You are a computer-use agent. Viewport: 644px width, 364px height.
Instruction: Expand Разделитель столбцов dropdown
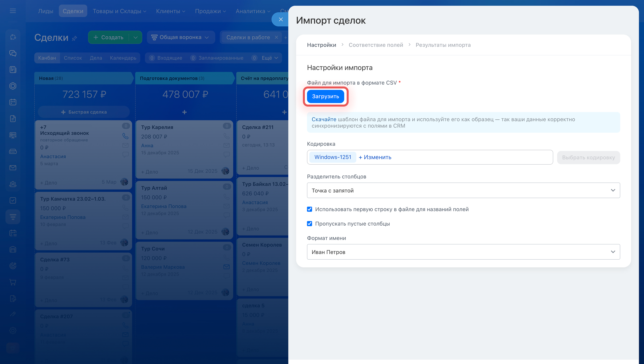point(463,190)
